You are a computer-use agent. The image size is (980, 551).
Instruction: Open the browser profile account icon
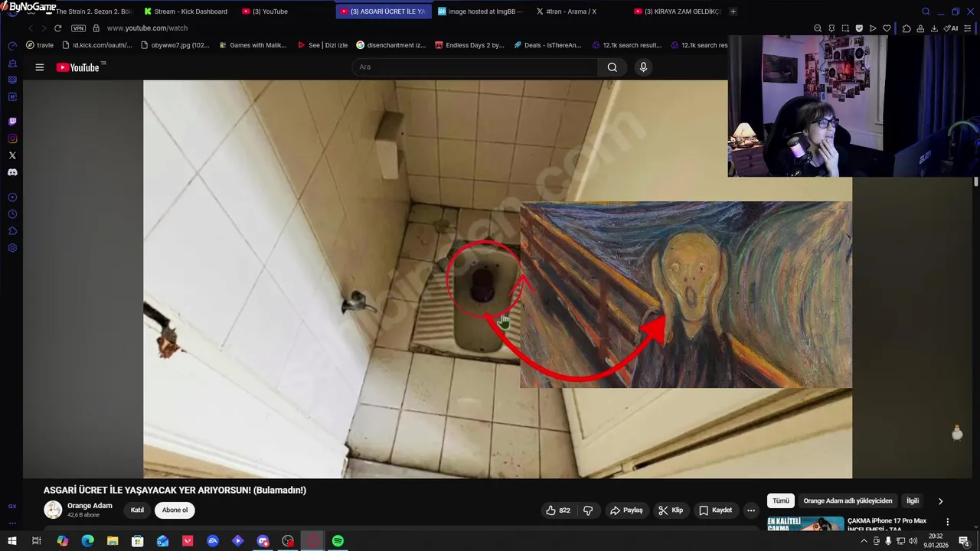point(920,28)
